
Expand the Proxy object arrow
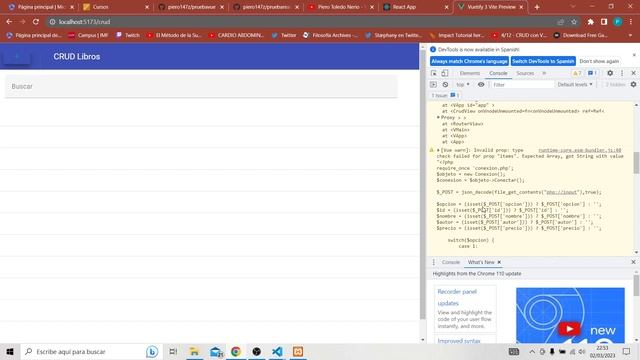click(438, 117)
